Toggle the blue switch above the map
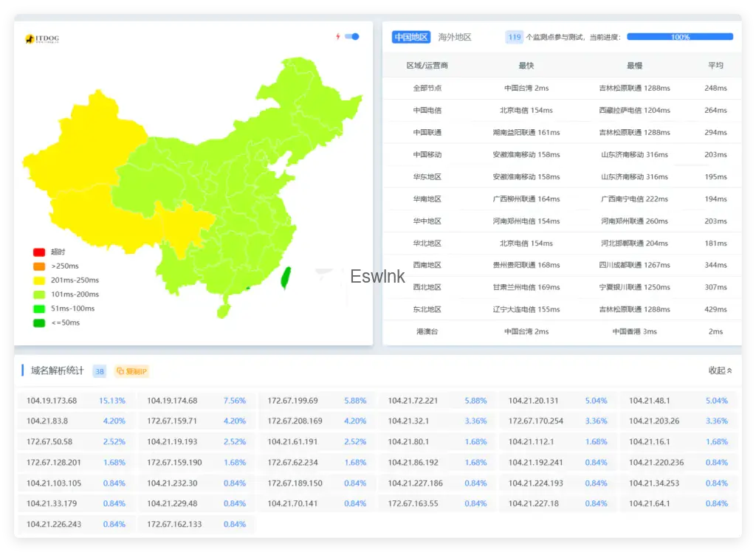Viewport: 756px width, 552px height. (x=352, y=36)
